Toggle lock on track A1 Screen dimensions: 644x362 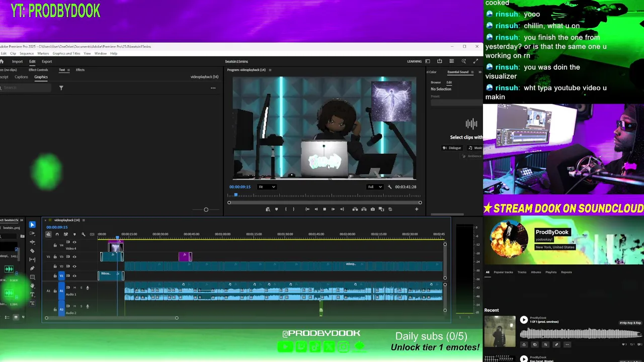coord(55,291)
